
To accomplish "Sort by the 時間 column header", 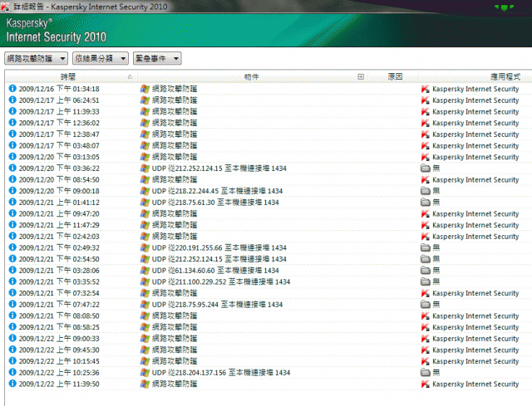I will 68,77.
